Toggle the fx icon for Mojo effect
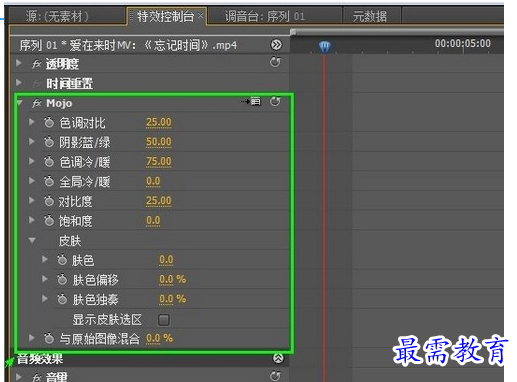 (36, 103)
